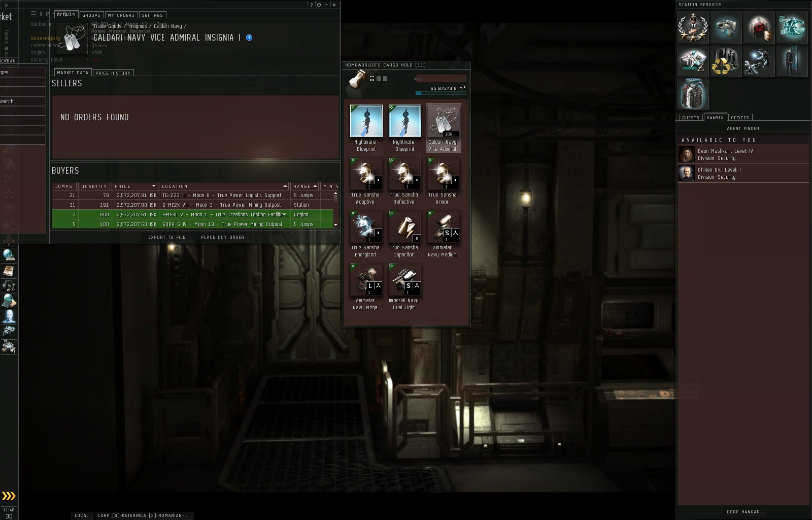Select True Sansha Energized module in cargo
The height and width of the screenshot is (520, 812).
(366, 234)
